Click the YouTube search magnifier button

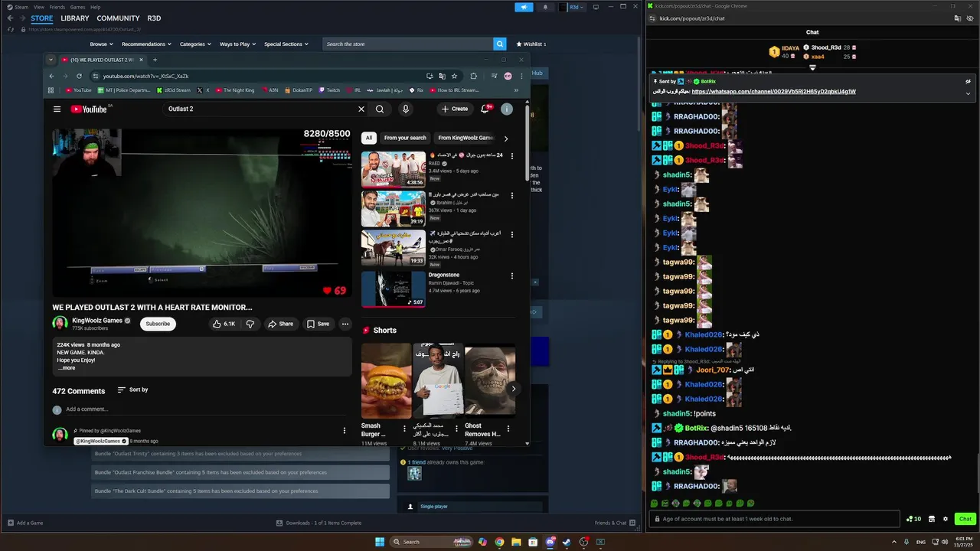coord(380,109)
